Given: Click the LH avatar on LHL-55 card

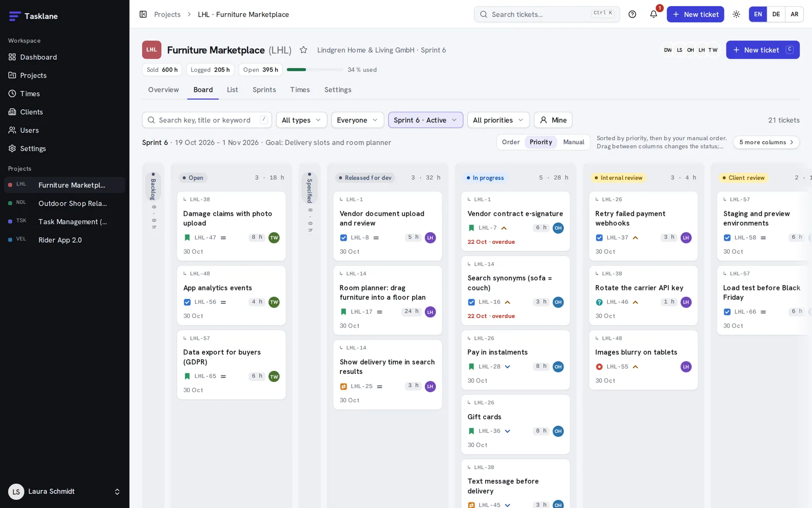Looking at the screenshot, I should pyautogui.click(x=686, y=367).
